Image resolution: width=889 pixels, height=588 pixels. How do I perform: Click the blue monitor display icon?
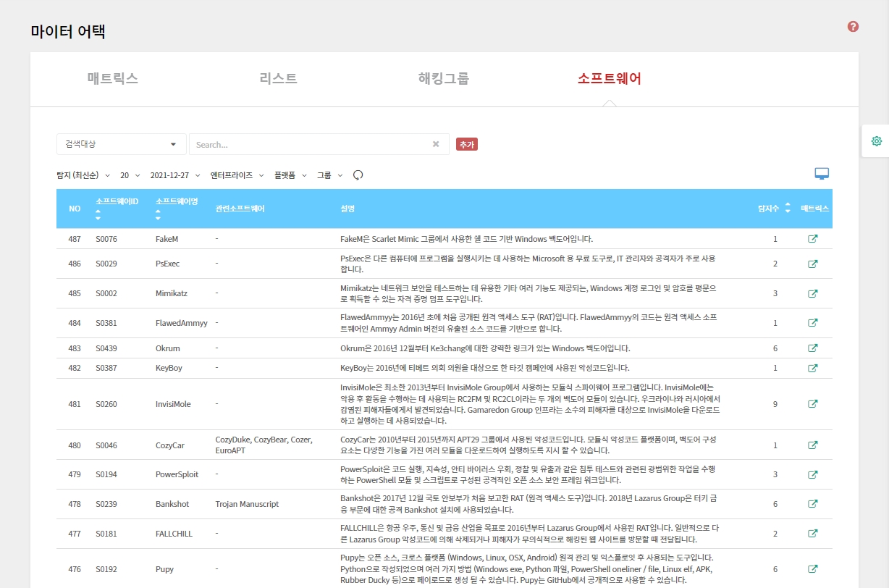click(821, 174)
